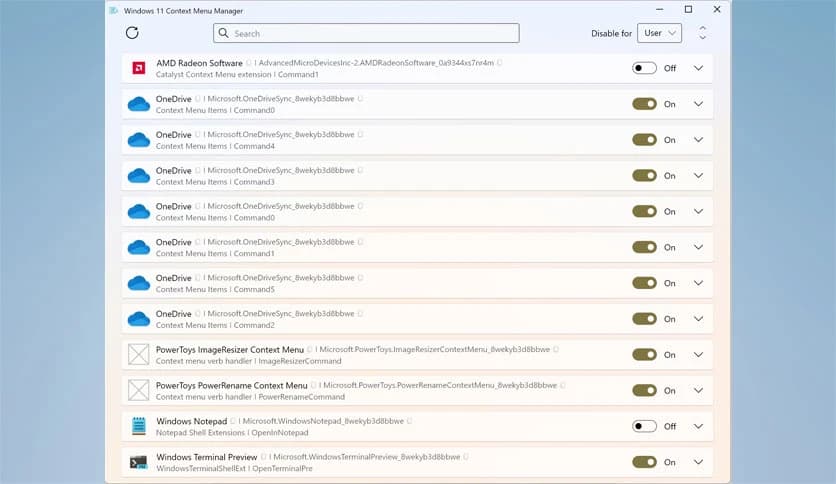
Task: Copy the Microsoft.WindowsTerminalPreview package ID via copy icon
Action: pos(466,457)
